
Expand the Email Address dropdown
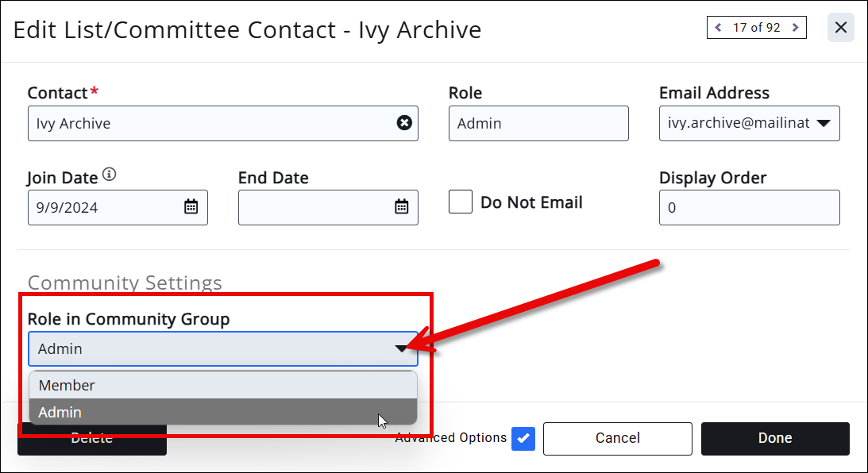824,123
